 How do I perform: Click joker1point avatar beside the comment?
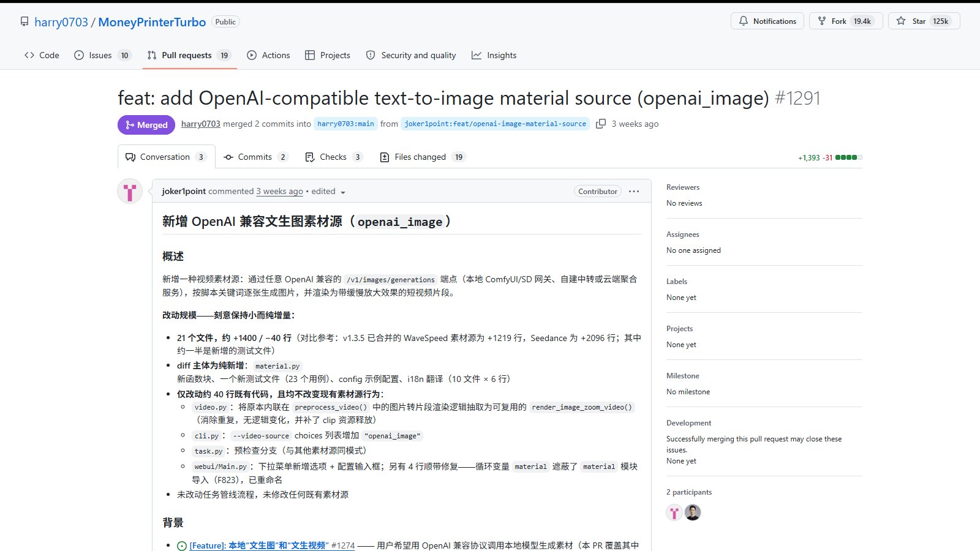130,192
